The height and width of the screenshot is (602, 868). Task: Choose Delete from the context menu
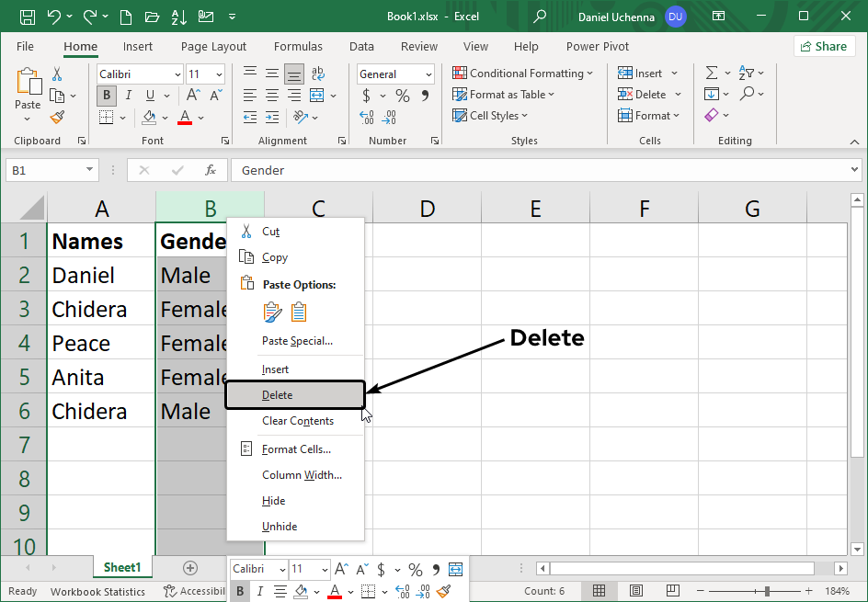[x=278, y=395]
